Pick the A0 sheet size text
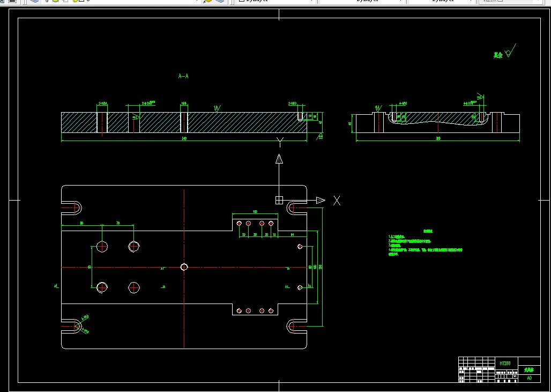The image size is (551, 392). click(529, 378)
